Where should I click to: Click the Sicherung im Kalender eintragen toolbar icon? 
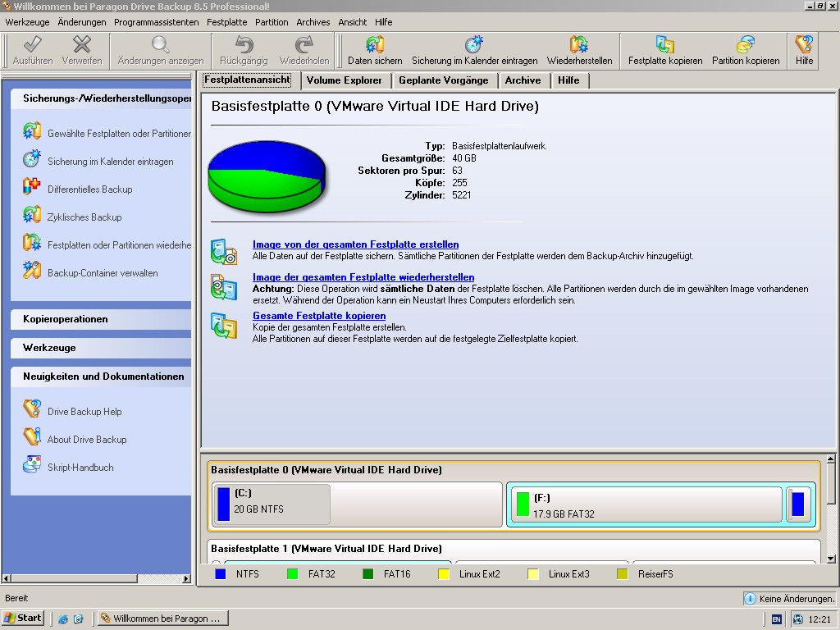point(474,44)
